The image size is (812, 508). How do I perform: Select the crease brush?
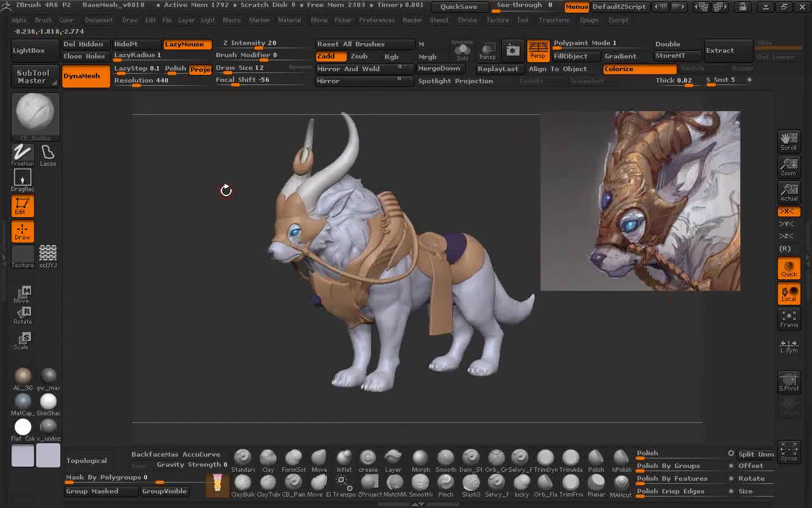[x=368, y=461]
